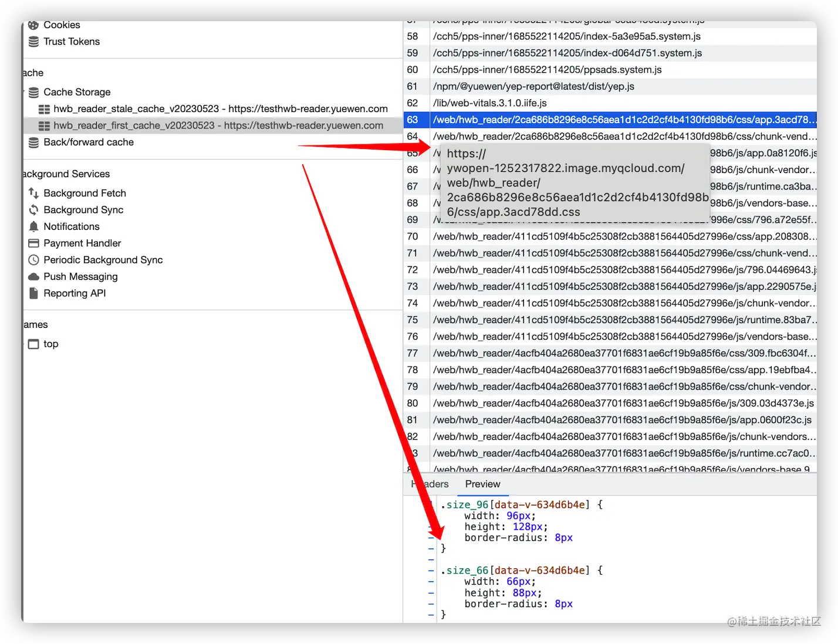Select highlighted row 63 app.3acd78 css
The image size is (838, 644).
[610, 120]
